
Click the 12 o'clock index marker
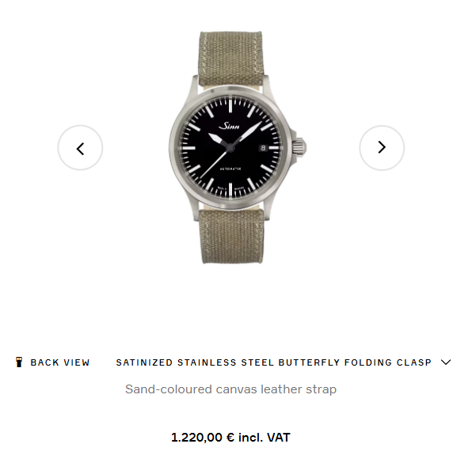230,104
